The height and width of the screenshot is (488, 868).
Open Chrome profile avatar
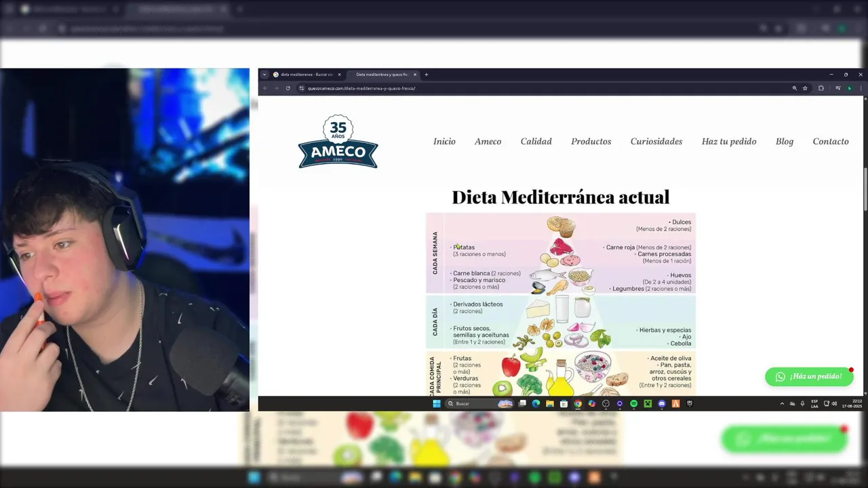pyautogui.click(x=850, y=88)
